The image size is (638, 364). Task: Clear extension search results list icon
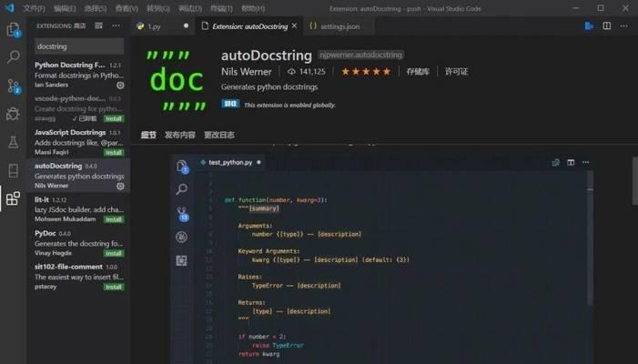[98, 25]
